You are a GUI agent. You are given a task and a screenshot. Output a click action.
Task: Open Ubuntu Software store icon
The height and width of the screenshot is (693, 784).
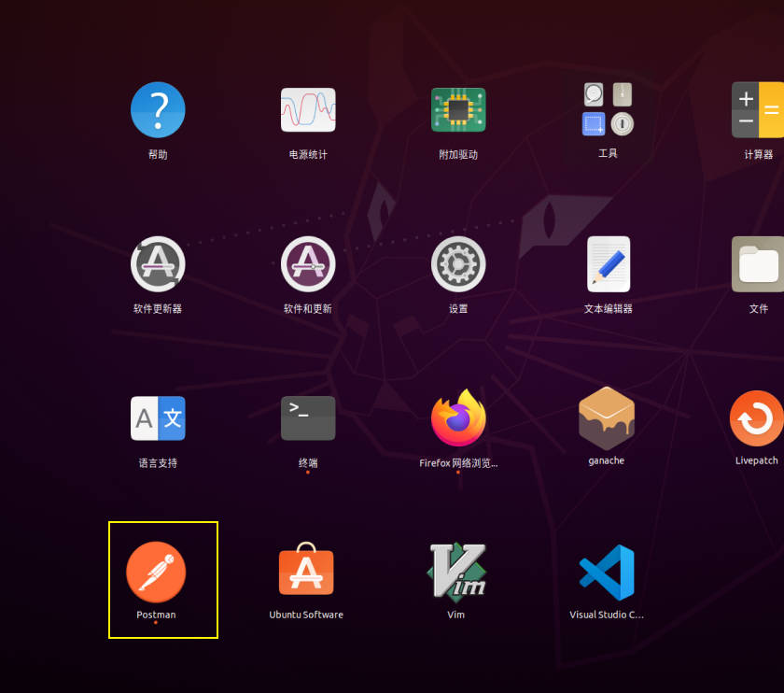click(x=306, y=569)
